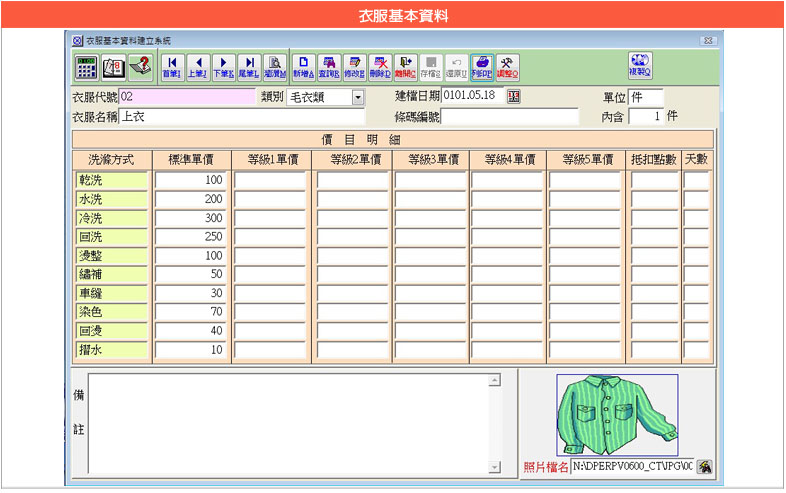Click the 衣服名稱 name input field
This screenshot has height=493, width=786.
242,117
